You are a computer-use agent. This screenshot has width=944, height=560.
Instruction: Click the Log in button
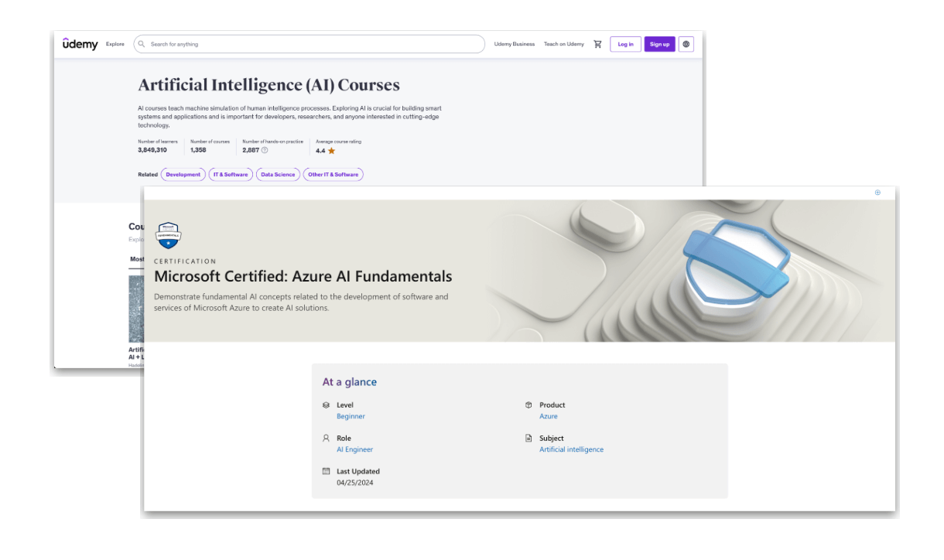[x=625, y=44]
